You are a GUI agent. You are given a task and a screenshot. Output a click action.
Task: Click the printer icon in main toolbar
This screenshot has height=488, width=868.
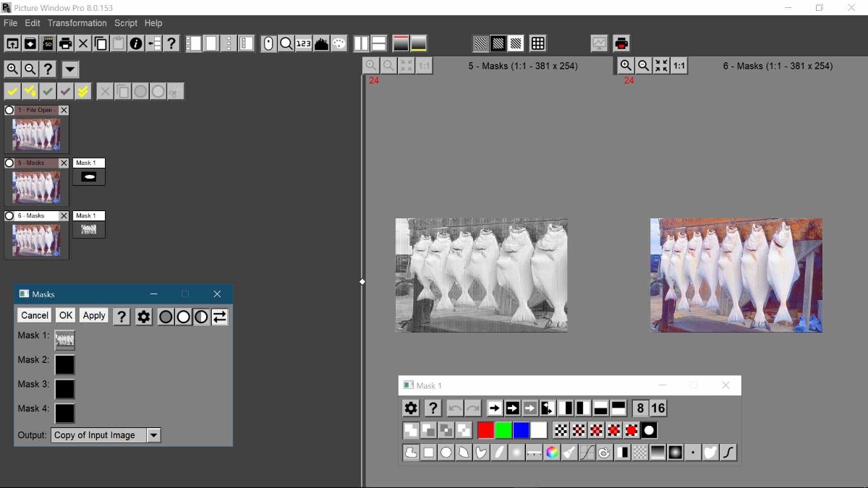[66, 43]
